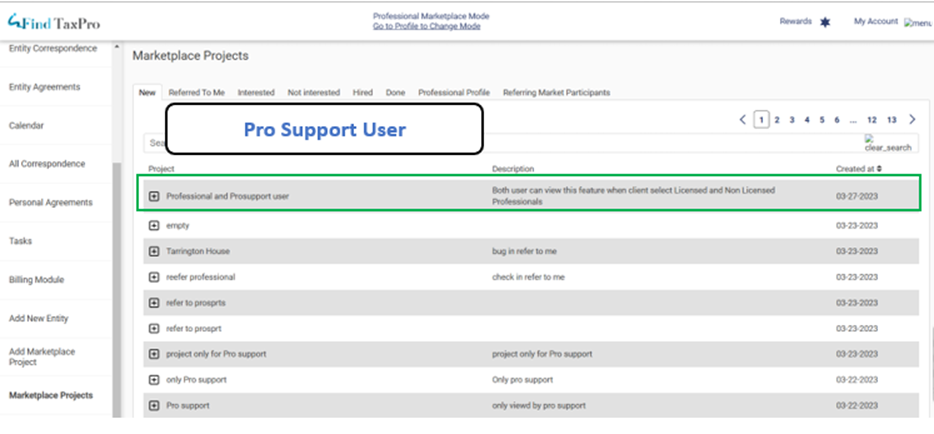This screenshot has height=434, width=934.
Task: Expand the Tarrington House project row
Action: tap(154, 251)
